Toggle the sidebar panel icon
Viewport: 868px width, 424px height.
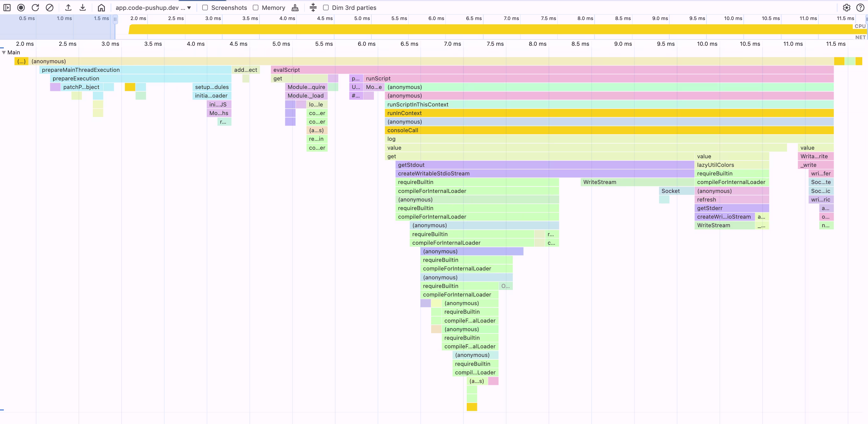(7, 7)
